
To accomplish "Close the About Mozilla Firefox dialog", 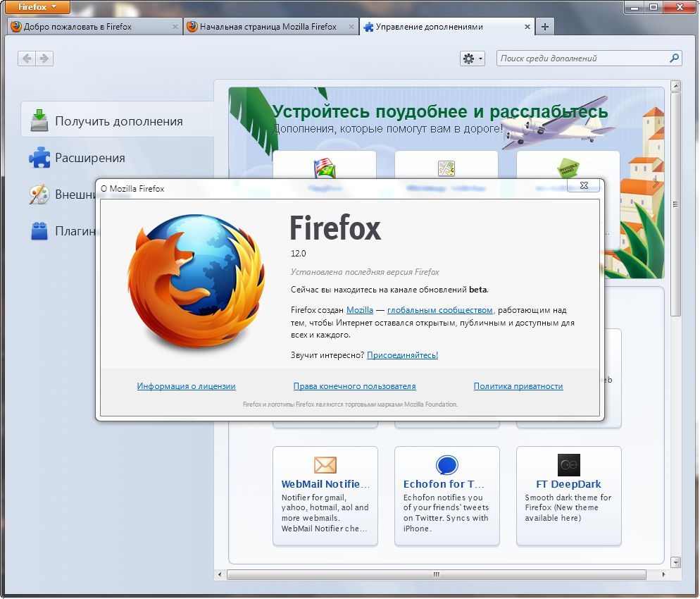I will click(584, 185).
